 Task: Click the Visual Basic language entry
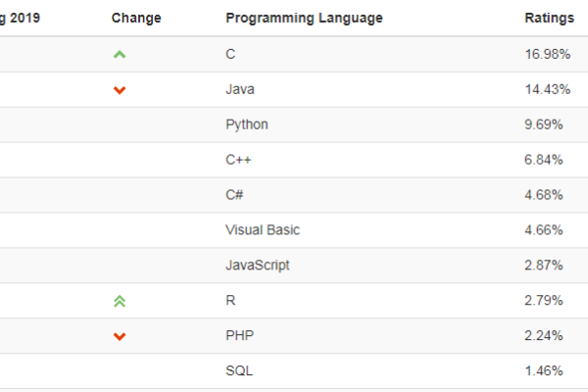click(x=263, y=230)
